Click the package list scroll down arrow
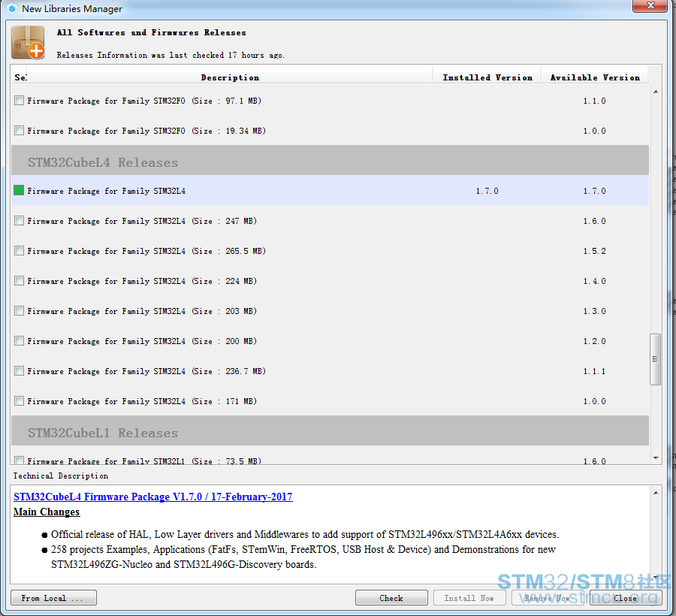This screenshot has width=676, height=616. tap(655, 457)
